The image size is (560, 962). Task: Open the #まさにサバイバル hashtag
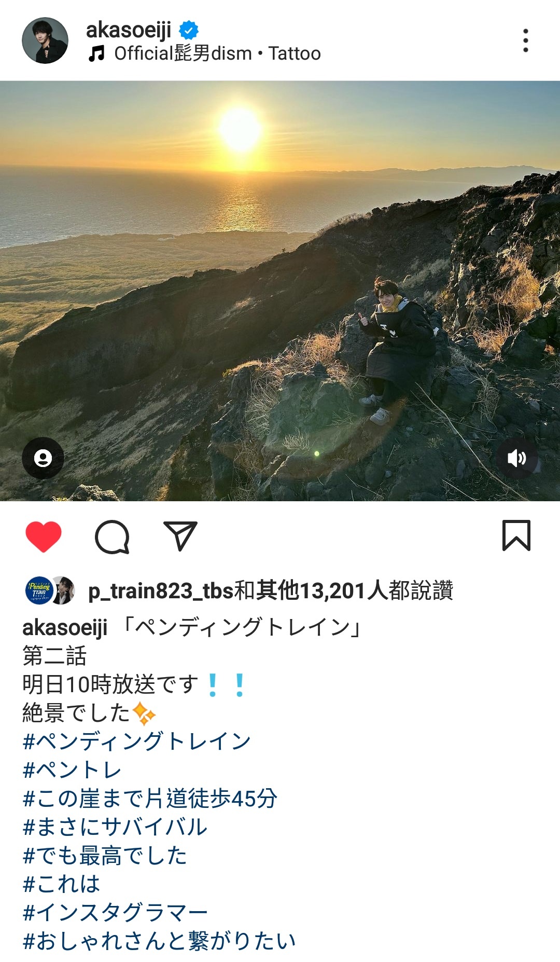click(x=115, y=827)
